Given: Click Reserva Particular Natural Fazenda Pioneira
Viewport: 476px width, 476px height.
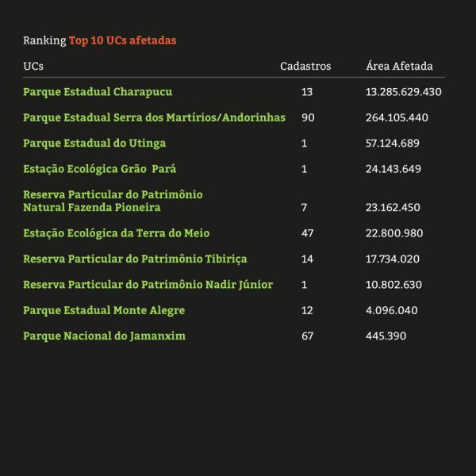Looking at the screenshot, I should pos(113,201).
